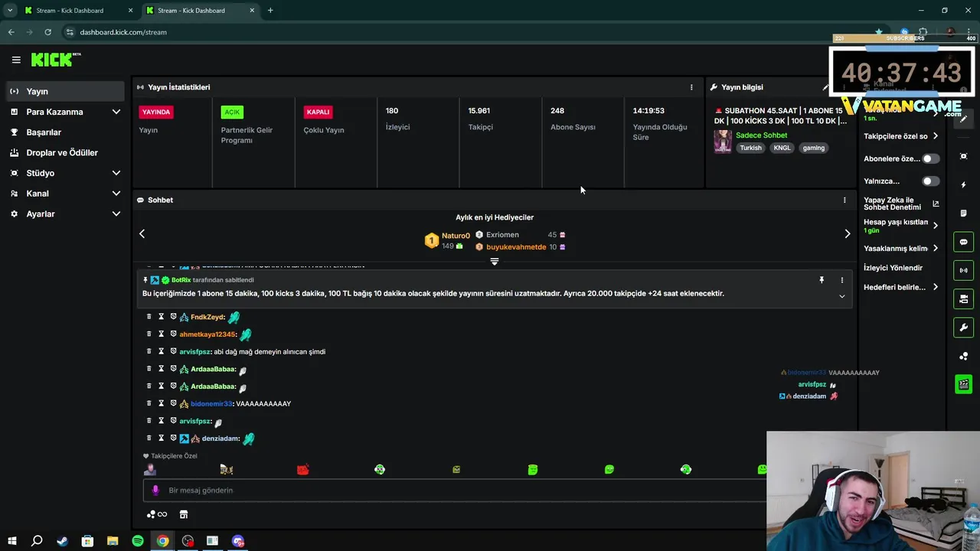Click the three dots icon in right toolbar
The height and width of the screenshot is (551, 980).
(963, 356)
